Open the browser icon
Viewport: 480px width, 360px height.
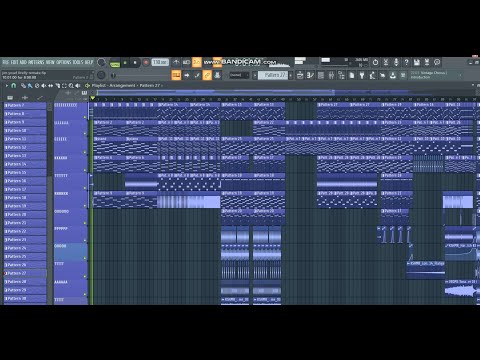[x=341, y=76]
